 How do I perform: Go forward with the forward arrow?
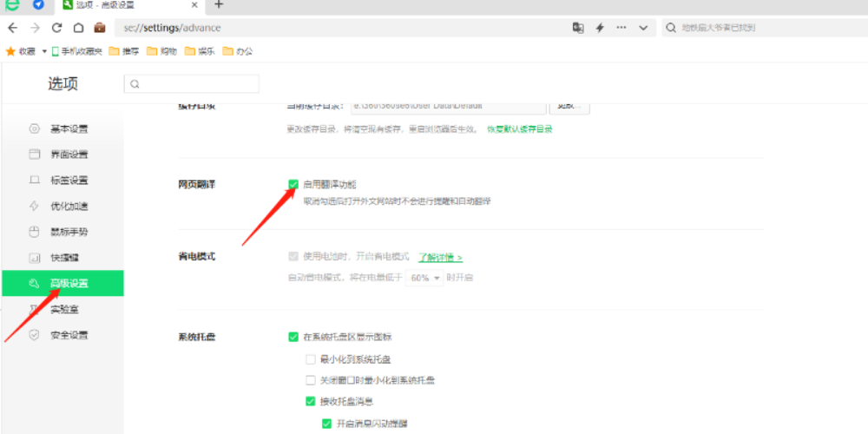pos(35,28)
